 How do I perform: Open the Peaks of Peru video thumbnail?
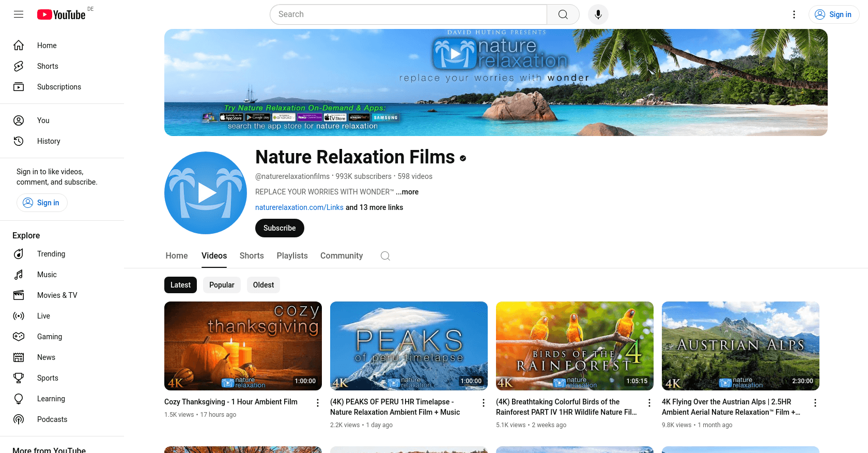pyautogui.click(x=409, y=345)
